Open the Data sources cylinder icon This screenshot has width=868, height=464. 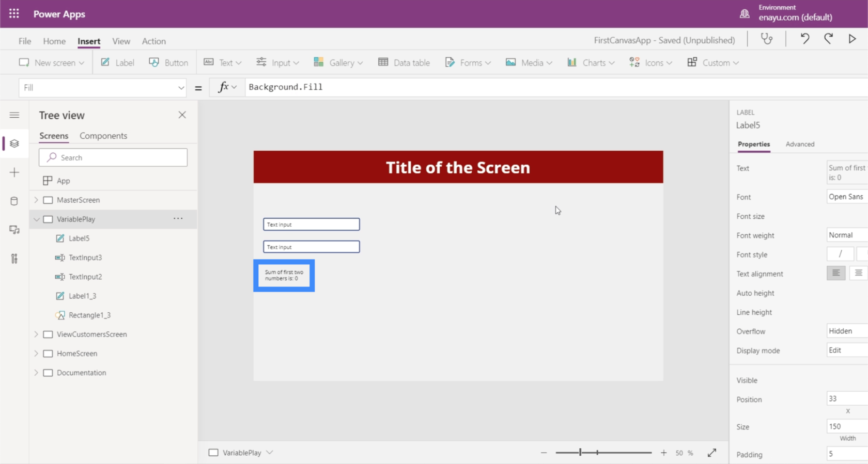14,201
